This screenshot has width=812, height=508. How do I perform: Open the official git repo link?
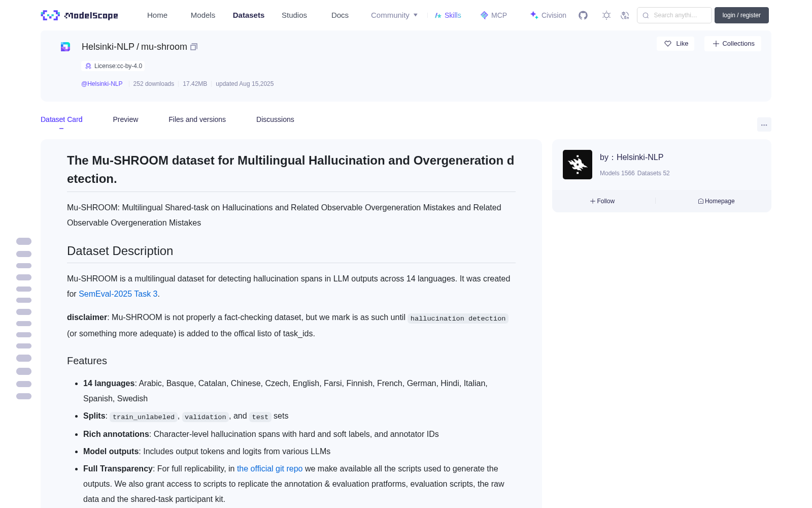[x=270, y=468]
